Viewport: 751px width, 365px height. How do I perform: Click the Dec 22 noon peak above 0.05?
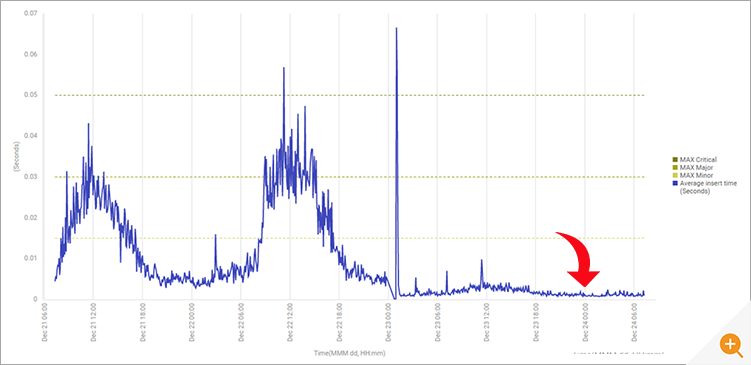[x=284, y=68]
